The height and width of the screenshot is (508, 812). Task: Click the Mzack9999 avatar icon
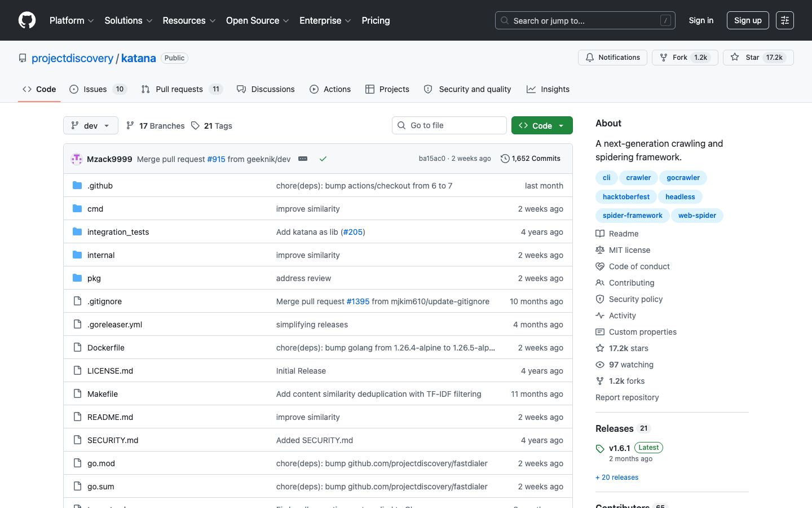click(77, 159)
